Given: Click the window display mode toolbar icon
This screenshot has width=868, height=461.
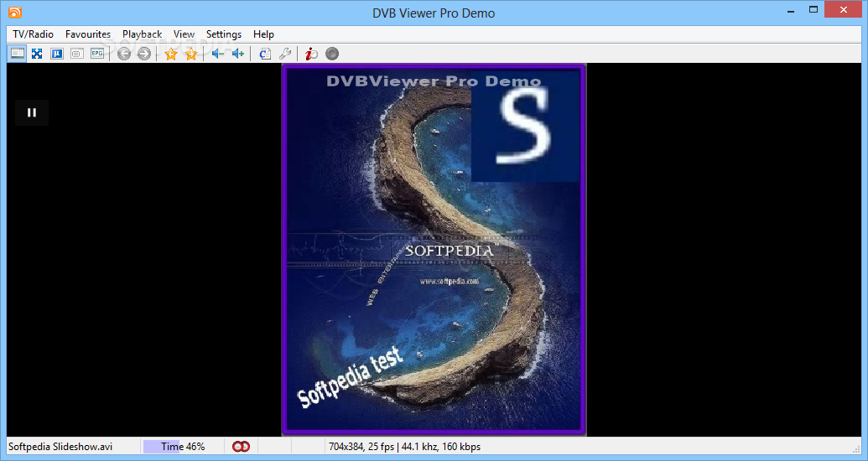Looking at the screenshot, I should pyautogui.click(x=17, y=54).
